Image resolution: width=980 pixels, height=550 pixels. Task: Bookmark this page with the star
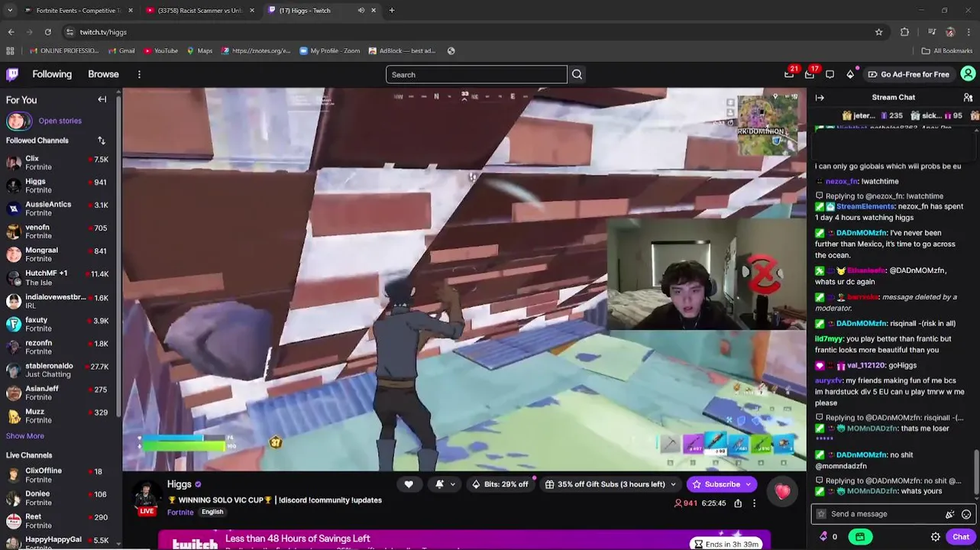[x=878, y=32]
